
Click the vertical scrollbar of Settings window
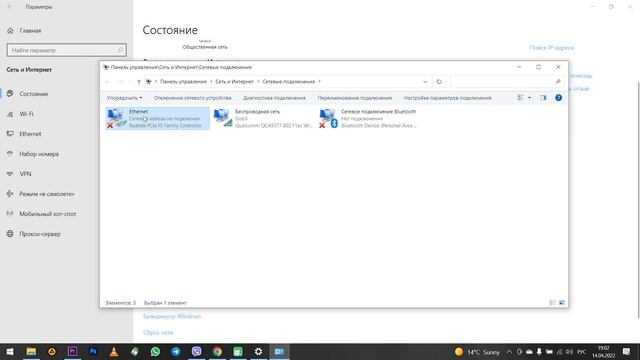[638, 200]
